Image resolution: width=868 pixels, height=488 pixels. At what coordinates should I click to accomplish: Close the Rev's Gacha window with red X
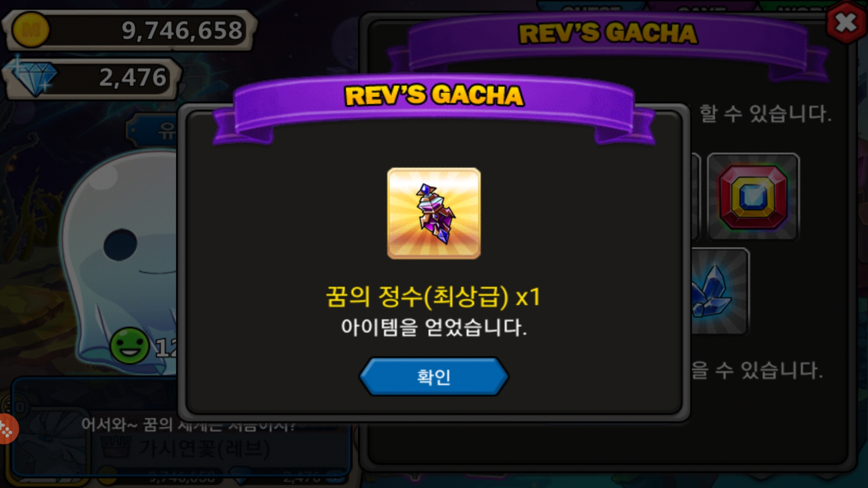point(846,23)
